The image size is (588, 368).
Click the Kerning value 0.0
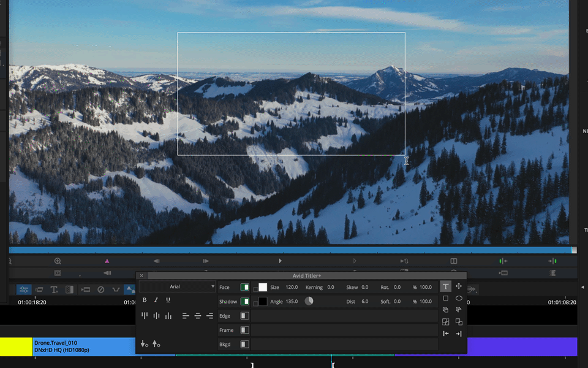point(330,287)
